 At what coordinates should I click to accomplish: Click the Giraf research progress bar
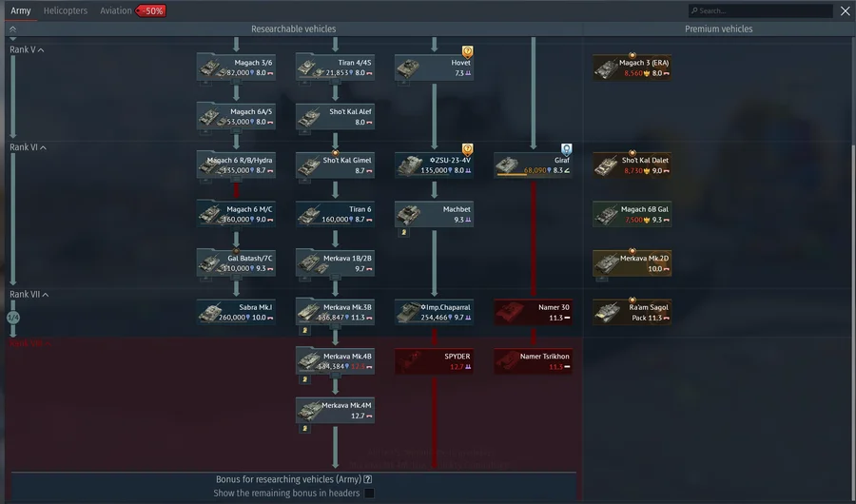click(512, 175)
